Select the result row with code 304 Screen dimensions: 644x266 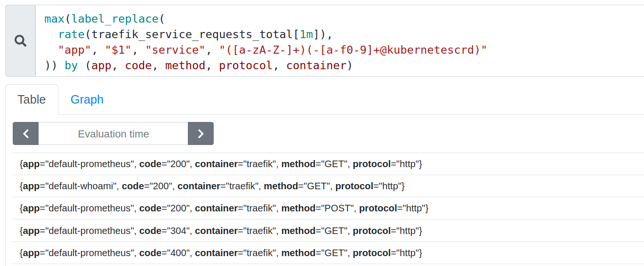click(x=221, y=231)
